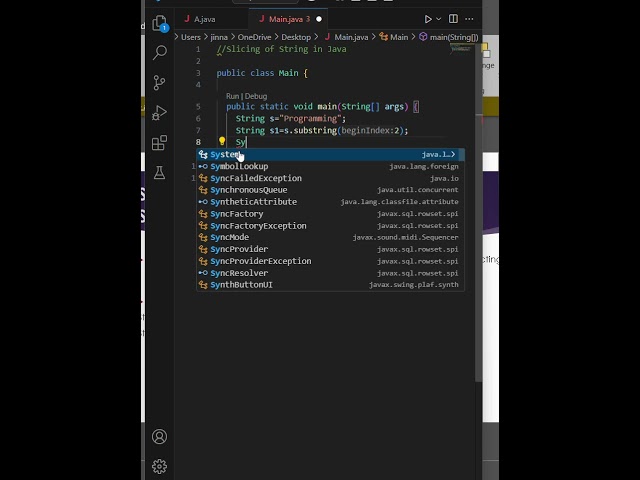Open the Run and Debug view
This screenshot has height=480, width=640.
(x=159, y=113)
